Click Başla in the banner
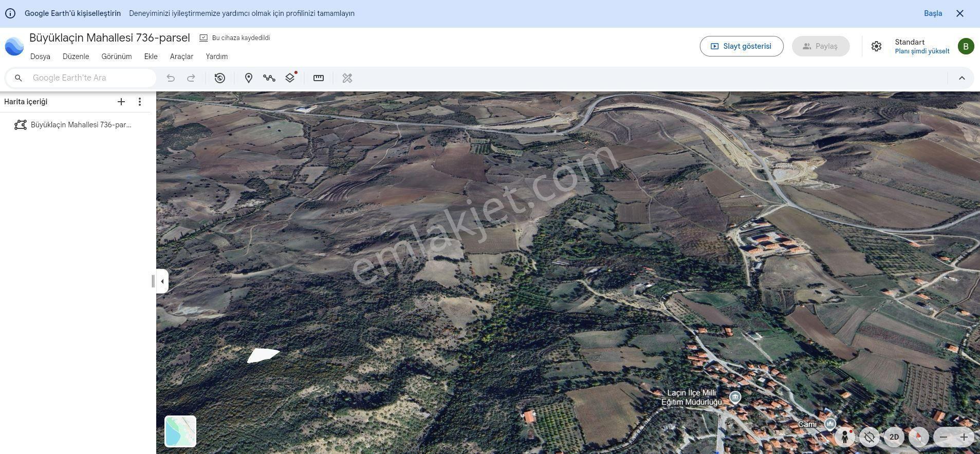The height and width of the screenshot is (454, 980). pyautogui.click(x=933, y=13)
